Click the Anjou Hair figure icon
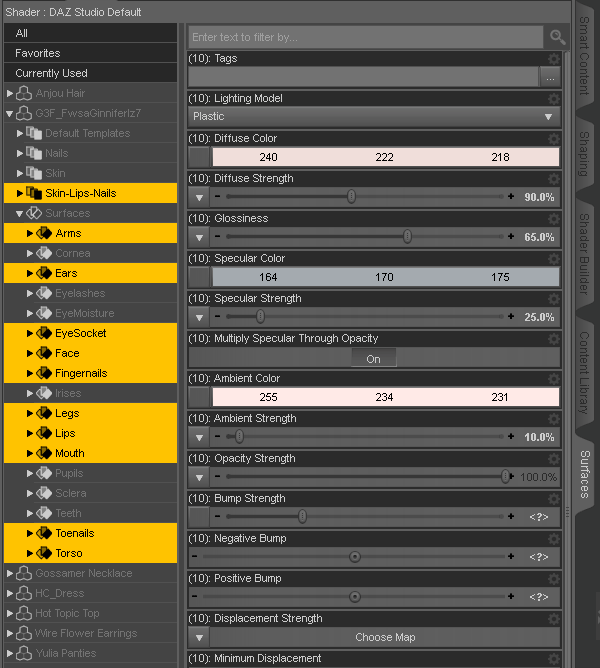The image size is (600, 668). point(24,93)
